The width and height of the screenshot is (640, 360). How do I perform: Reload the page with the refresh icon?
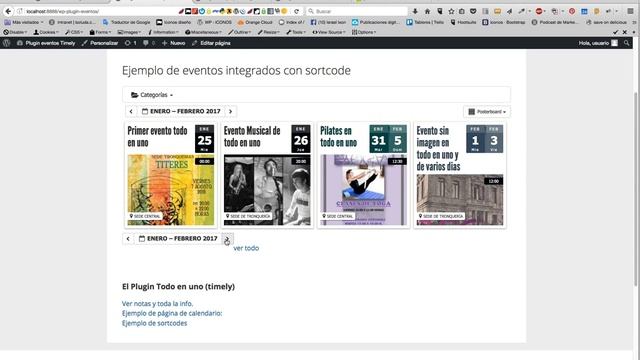coord(297,11)
